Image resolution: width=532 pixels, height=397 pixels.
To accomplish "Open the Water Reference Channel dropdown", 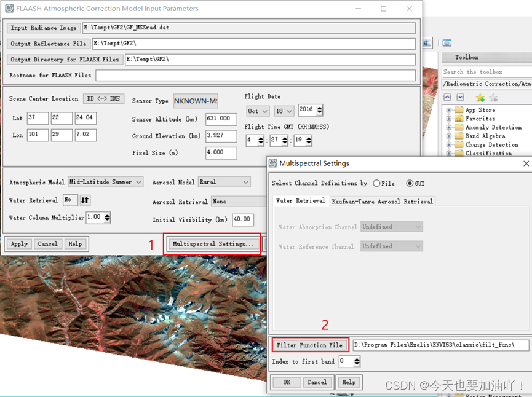I will 392,246.
